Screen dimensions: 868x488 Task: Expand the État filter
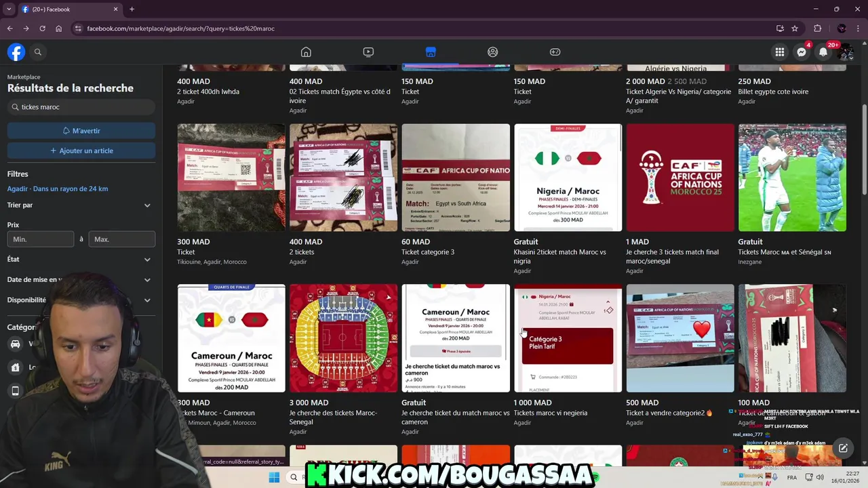[x=81, y=260]
